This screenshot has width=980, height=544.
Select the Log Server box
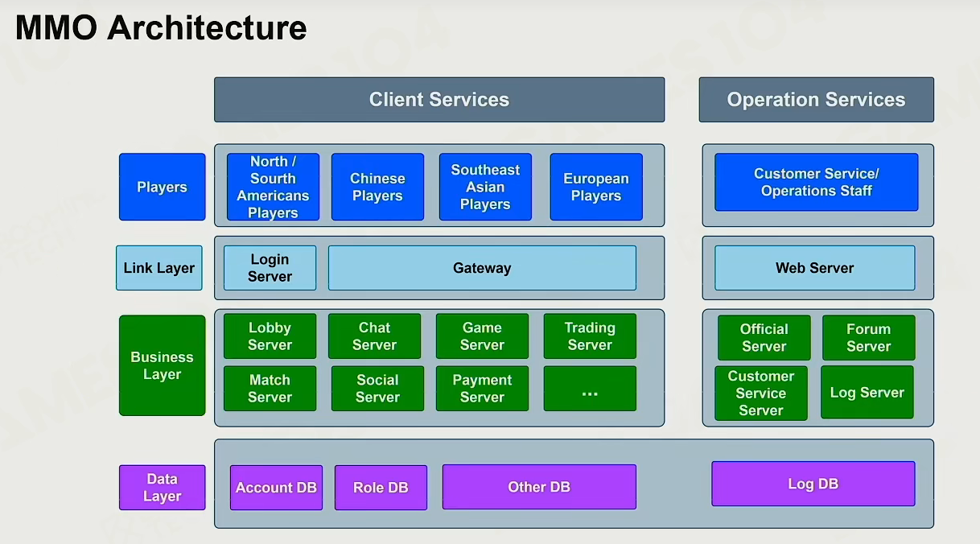tap(867, 392)
